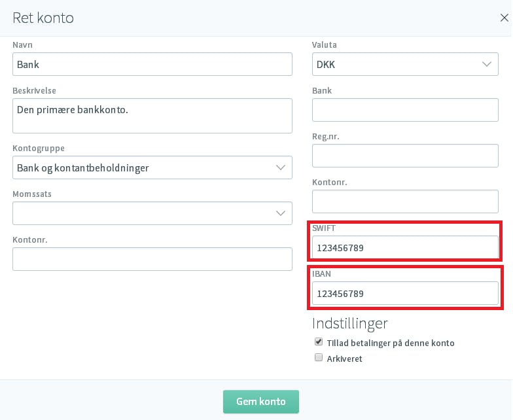Click the Tillad betalinger på denne konto label
513x420 pixels.
[x=391, y=343]
